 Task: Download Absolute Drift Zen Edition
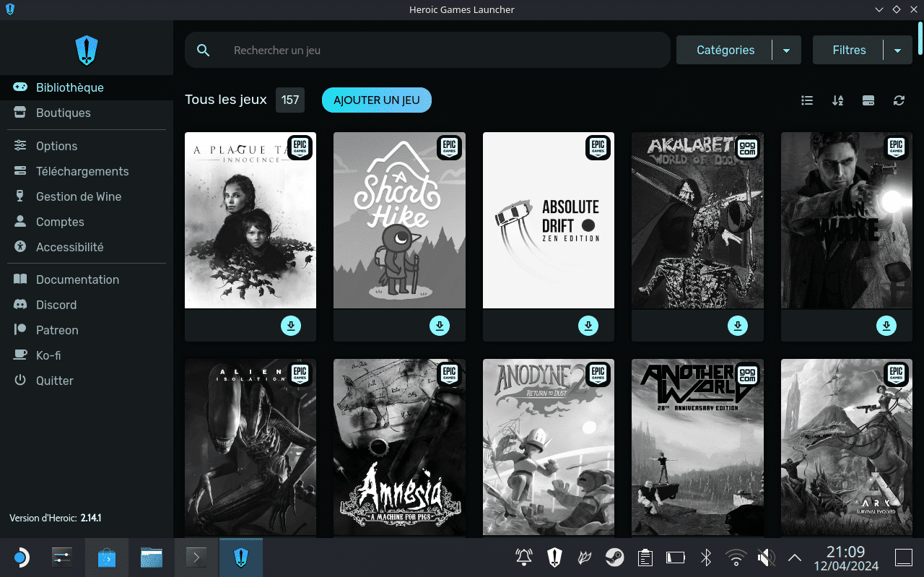(x=588, y=326)
